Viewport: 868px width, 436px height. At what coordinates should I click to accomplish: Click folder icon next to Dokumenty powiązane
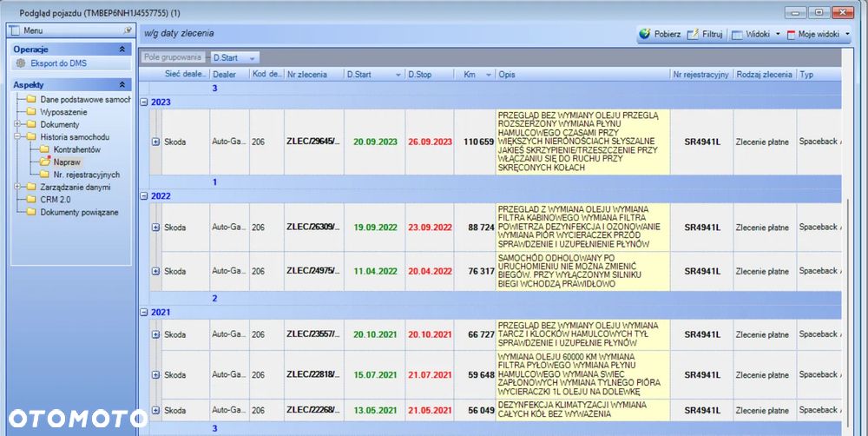pos(31,212)
